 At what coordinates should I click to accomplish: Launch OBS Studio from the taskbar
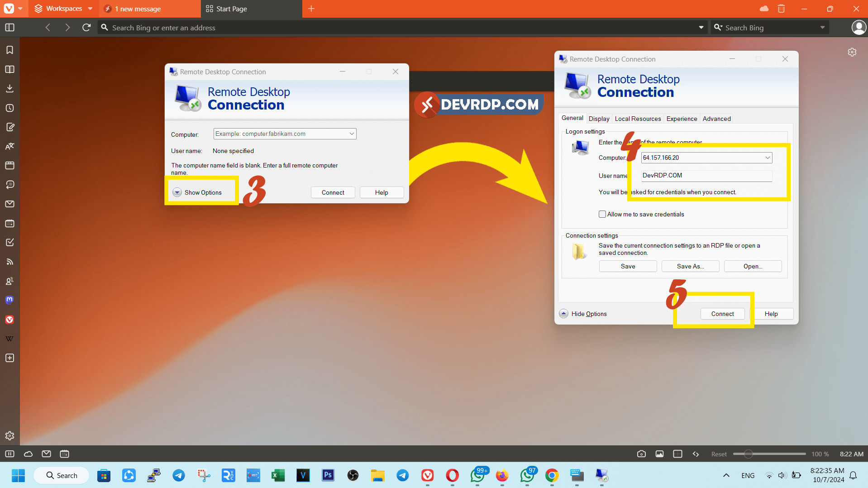coord(353,475)
